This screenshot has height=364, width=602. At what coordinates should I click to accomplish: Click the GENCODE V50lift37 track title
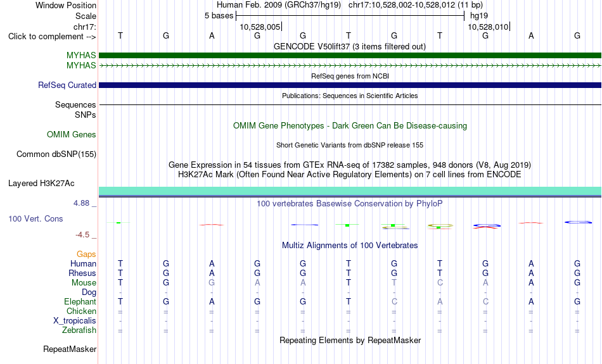(x=349, y=46)
